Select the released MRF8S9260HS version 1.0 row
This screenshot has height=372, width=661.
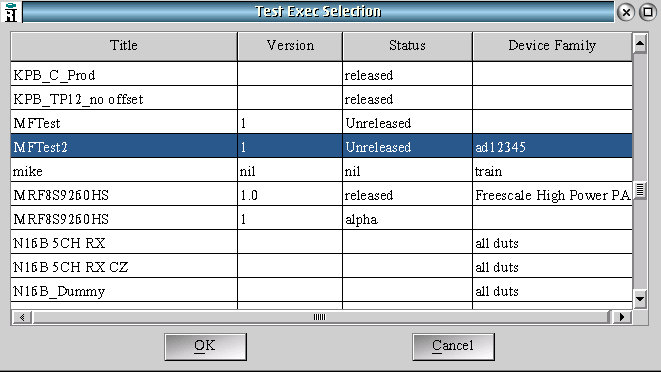pyautogui.click(x=321, y=195)
